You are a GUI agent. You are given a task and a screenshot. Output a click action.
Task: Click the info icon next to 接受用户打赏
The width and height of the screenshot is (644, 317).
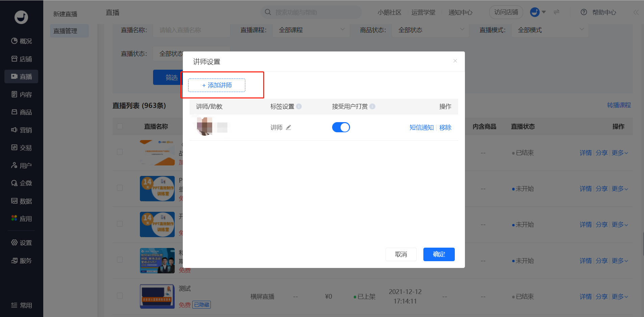coord(372,107)
